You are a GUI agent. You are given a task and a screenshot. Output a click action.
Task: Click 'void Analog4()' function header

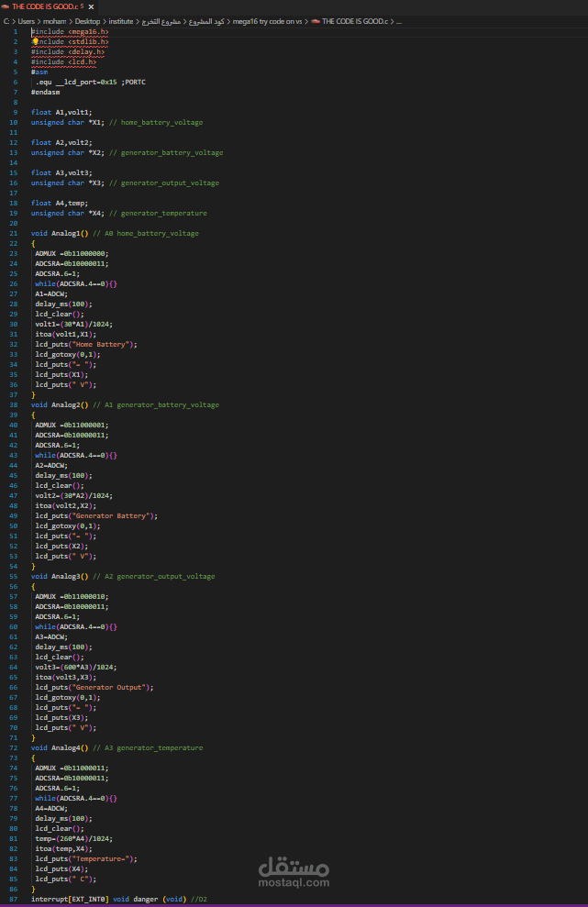tap(60, 748)
